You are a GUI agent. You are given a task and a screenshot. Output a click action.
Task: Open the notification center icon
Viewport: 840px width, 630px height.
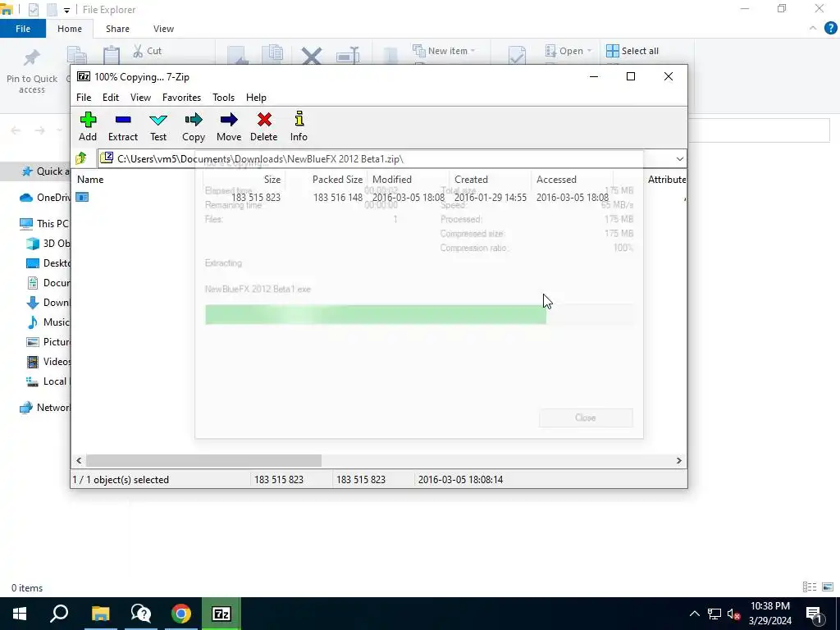[814, 614]
